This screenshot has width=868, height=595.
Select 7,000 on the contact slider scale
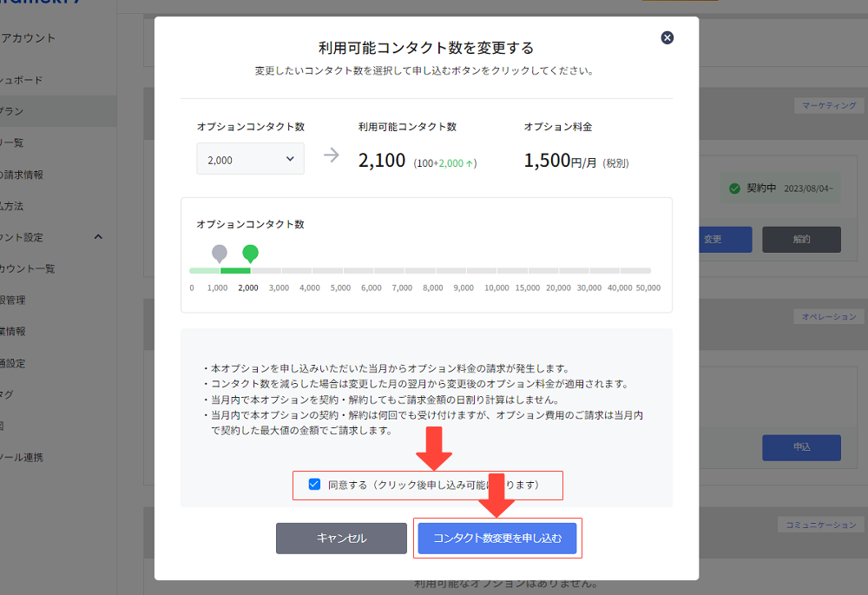coord(402,288)
